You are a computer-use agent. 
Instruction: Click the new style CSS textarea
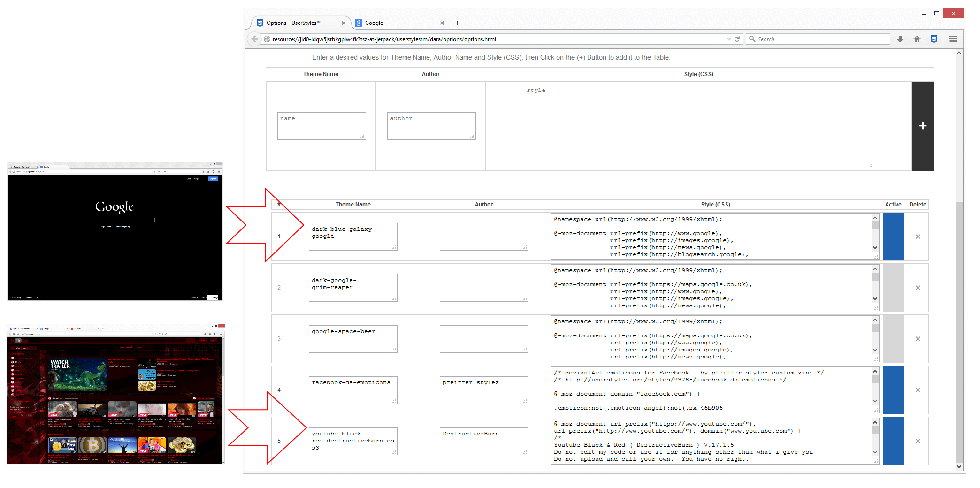point(699,126)
